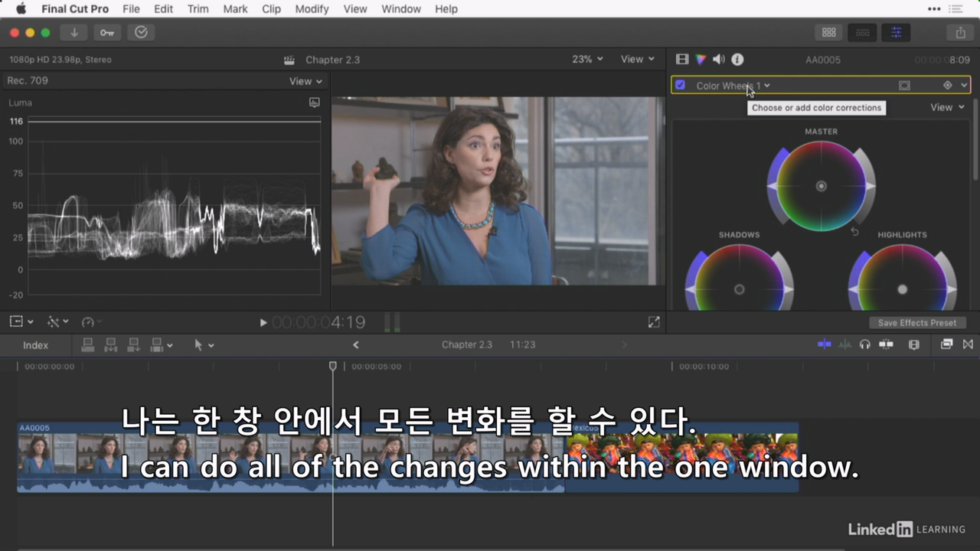Click the Master saturation slider arrow
This screenshot has height=551, width=980.
click(772, 186)
